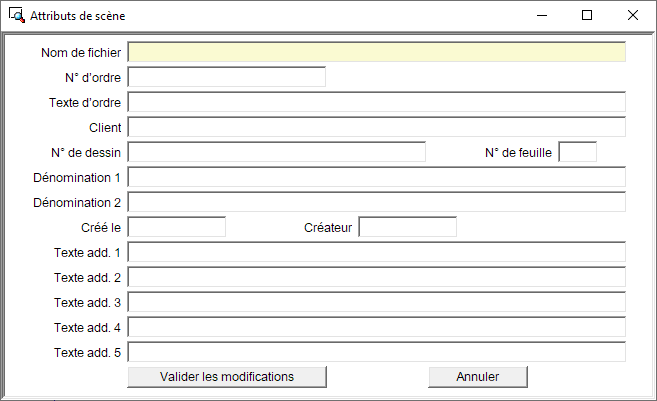This screenshot has height=401, width=657.
Task: Focus the N° de feuille box
Action: tap(577, 152)
